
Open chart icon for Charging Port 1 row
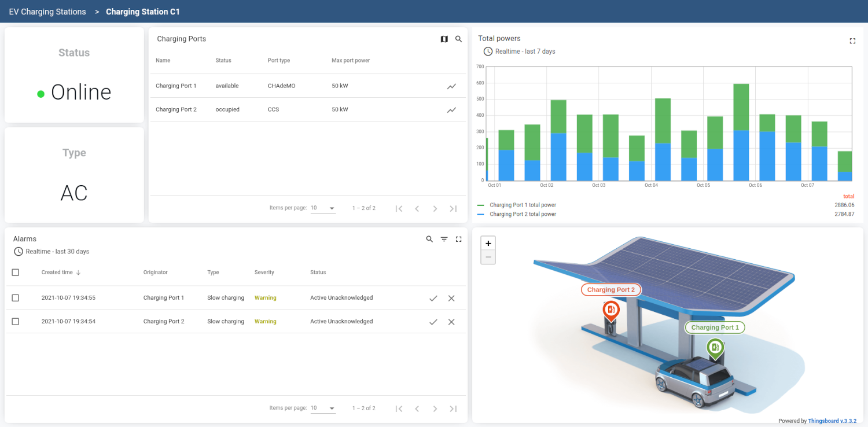coord(451,86)
